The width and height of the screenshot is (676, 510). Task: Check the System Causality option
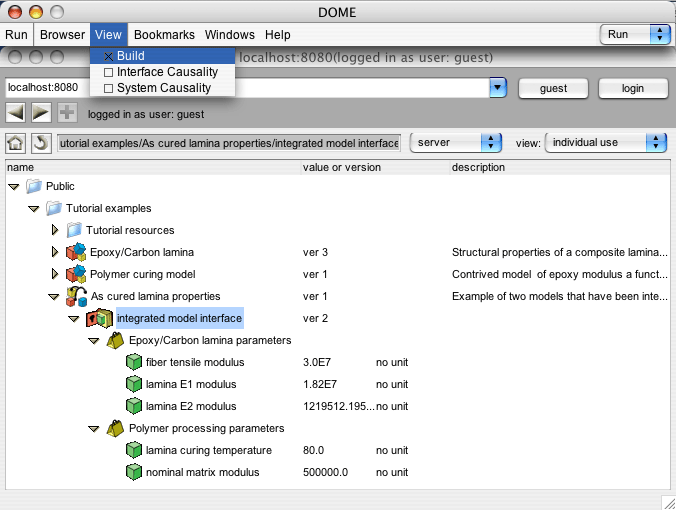click(109, 88)
